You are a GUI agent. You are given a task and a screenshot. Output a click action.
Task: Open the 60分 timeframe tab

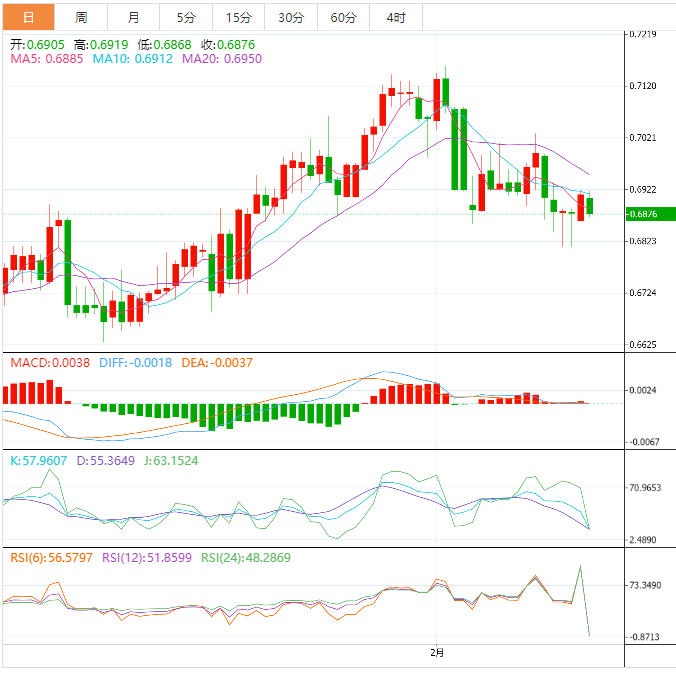344,17
